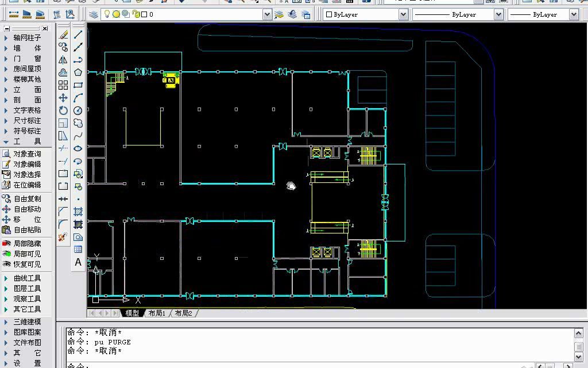
Task: Select the Circle draw tool
Action: (78, 110)
